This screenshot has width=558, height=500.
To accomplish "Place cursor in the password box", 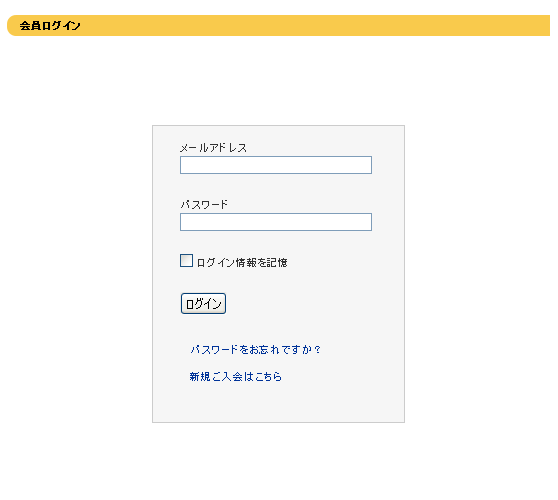I will tap(276, 222).
